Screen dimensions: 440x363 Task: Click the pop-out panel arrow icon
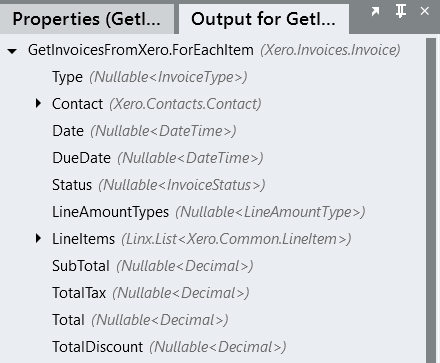click(x=375, y=11)
